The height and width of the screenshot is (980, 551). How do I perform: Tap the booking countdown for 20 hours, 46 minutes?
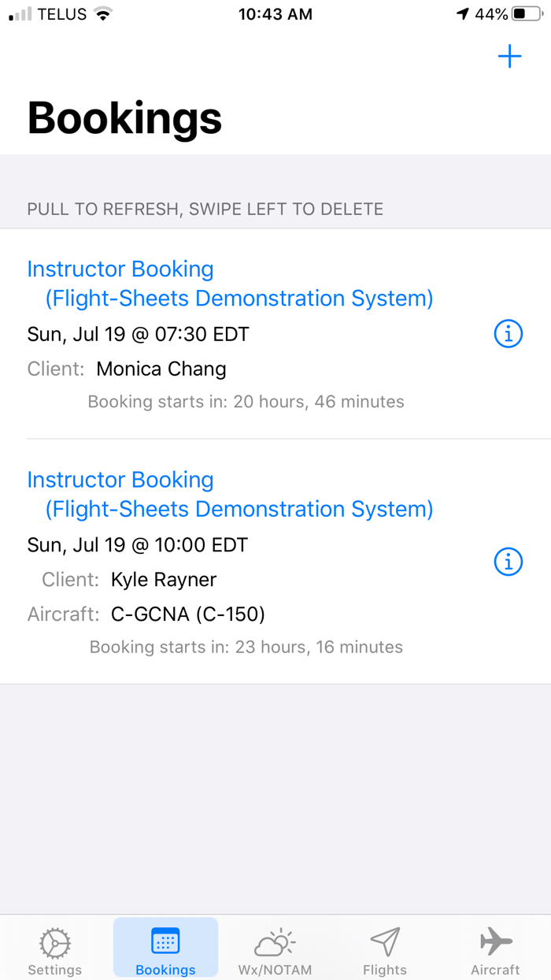point(246,402)
